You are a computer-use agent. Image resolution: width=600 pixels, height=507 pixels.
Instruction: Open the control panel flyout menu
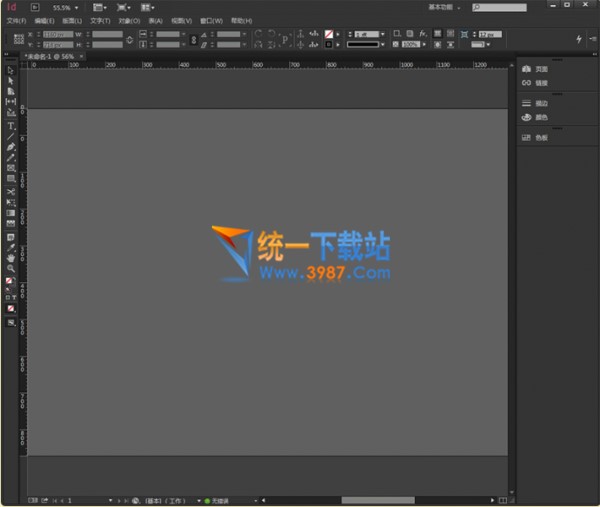click(x=593, y=39)
